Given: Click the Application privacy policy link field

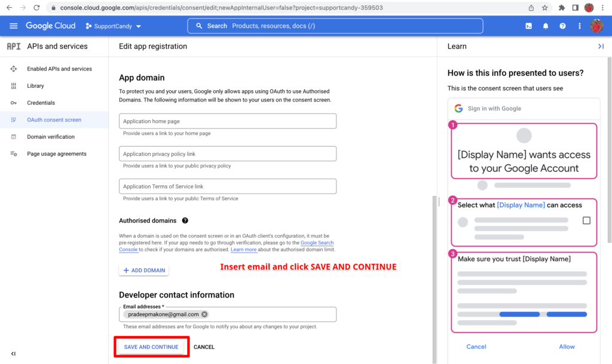Looking at the screenshot, I should pyautogui.click(x=228, y=154).
